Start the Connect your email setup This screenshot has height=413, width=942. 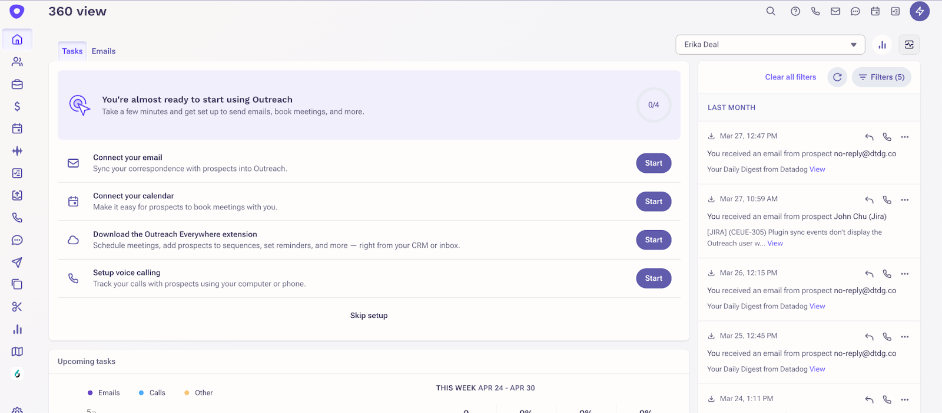tap(654, 163)
